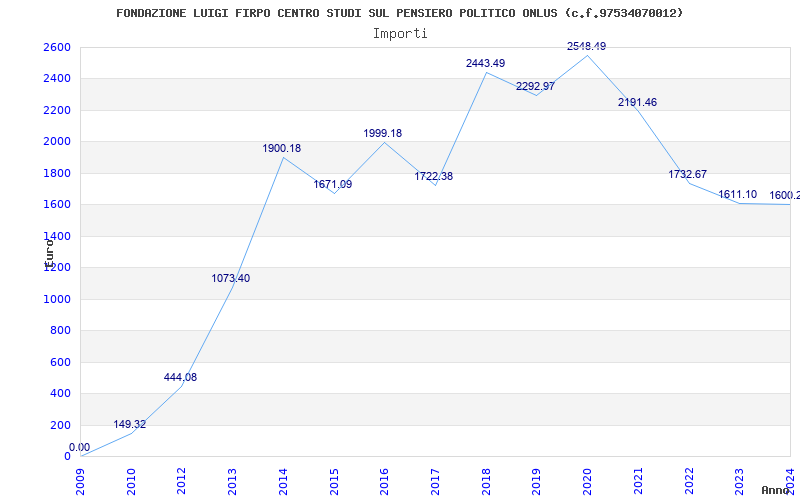Select the 2191.46 data label

click(637, 102)
